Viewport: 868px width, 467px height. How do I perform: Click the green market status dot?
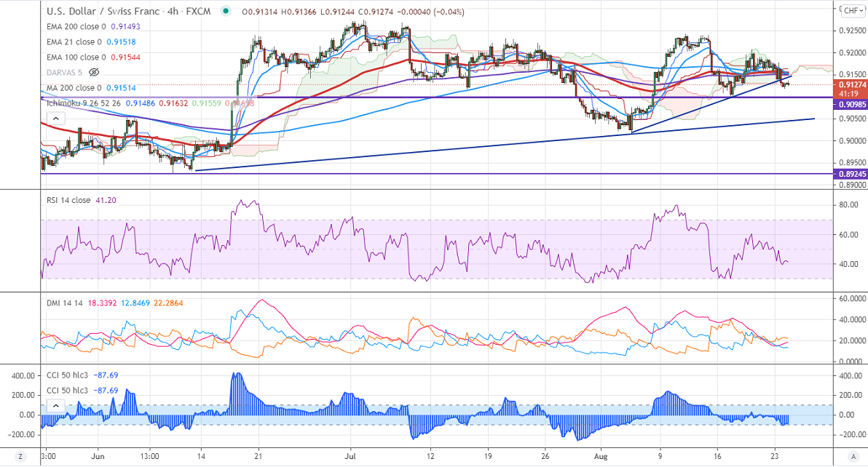pyautogui.click(x=225, y=11)
